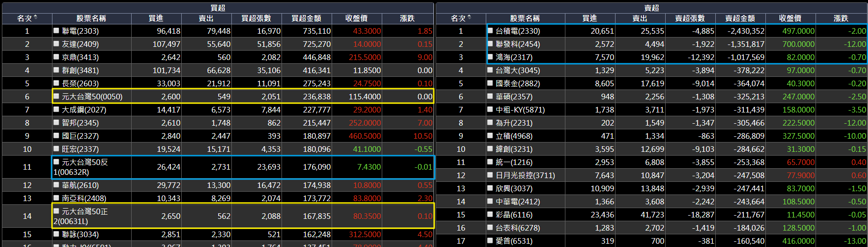Check the 中華電(2412) checkbox

coord(490,201)
